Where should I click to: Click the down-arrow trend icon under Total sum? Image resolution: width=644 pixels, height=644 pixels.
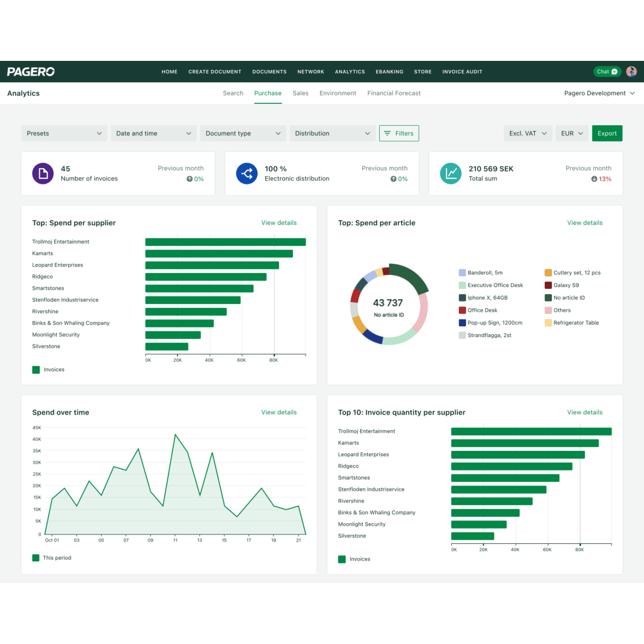tap(594, 179)
